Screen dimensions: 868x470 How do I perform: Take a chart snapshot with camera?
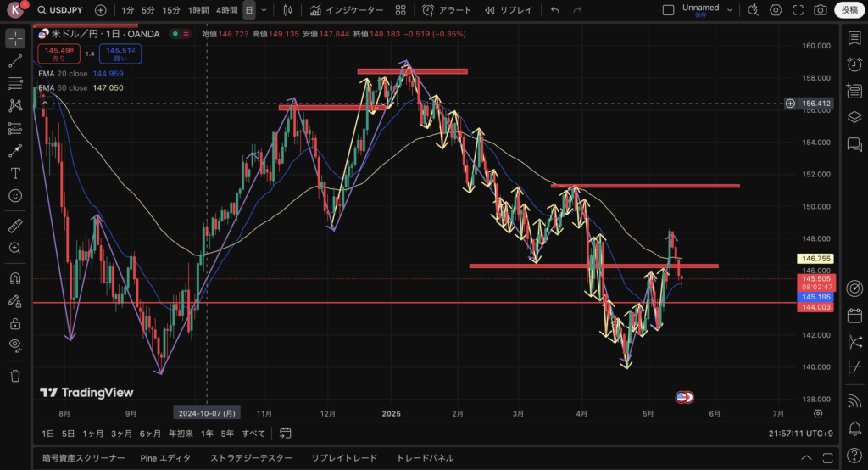point(821,10)
